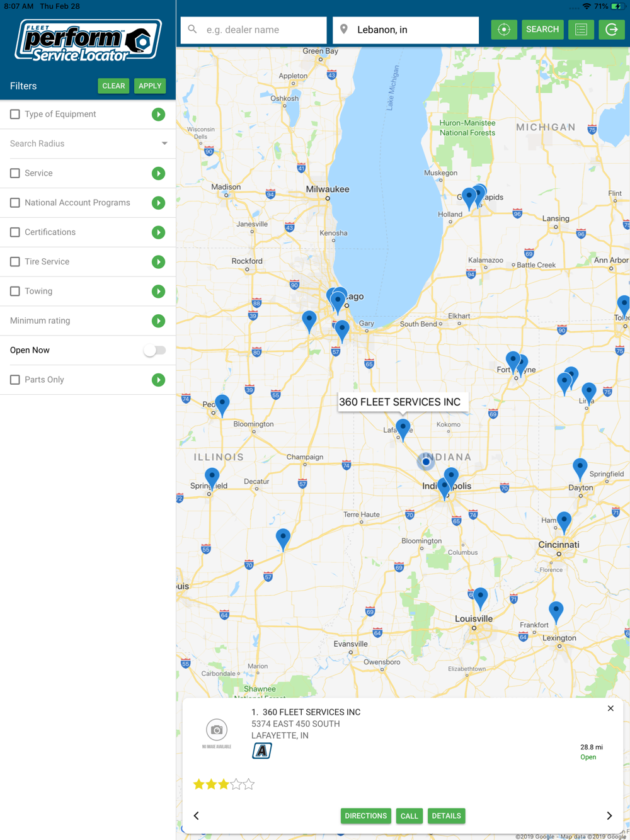Switch to list view icon

(581, 30)
